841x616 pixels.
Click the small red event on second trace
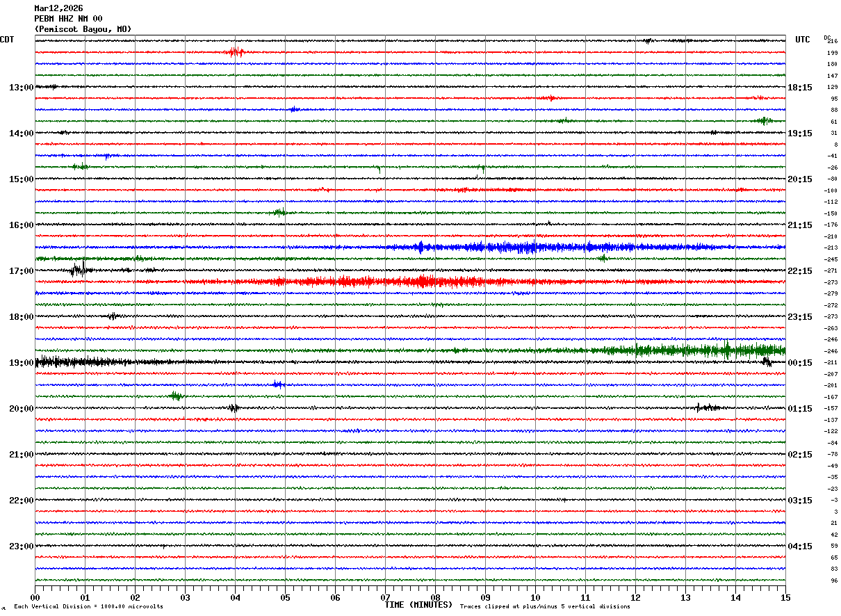(x=236, y=52)
